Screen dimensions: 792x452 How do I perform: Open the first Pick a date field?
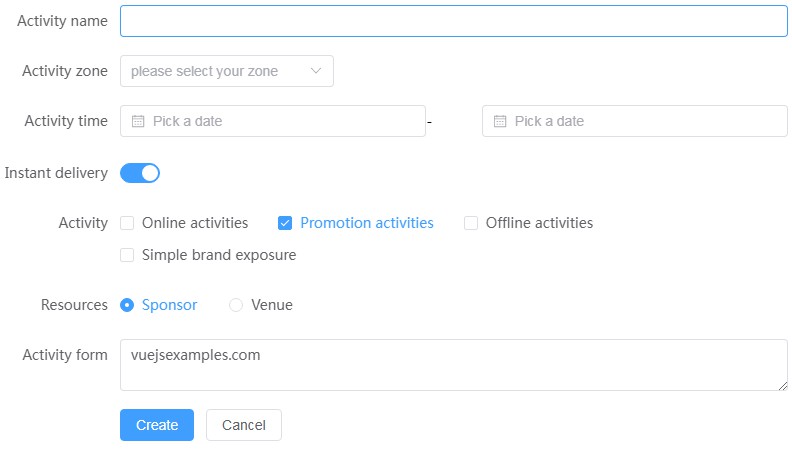point(280,121)
